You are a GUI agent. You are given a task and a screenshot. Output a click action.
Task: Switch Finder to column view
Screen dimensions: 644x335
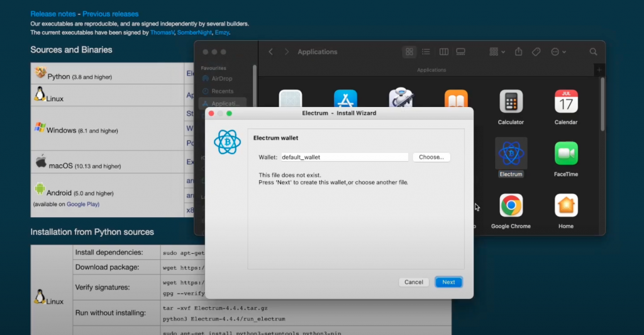pyautogui.click(x=443, y=52)
